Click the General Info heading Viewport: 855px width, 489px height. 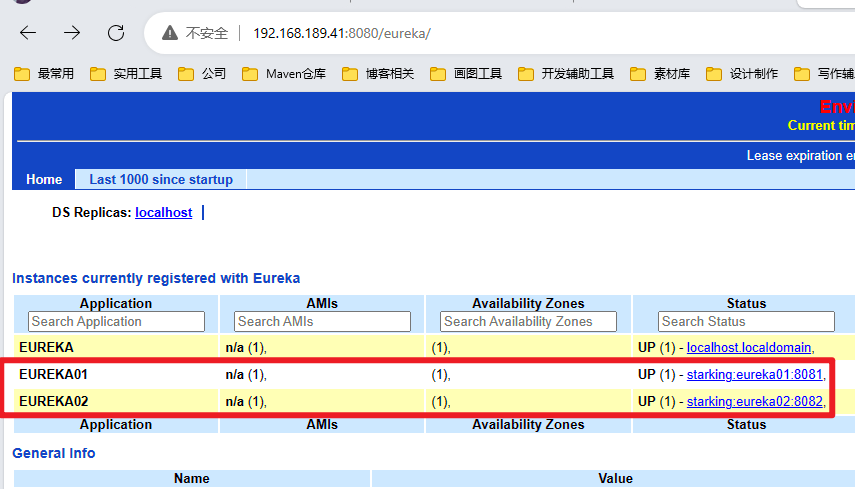[x=53, y=453]
